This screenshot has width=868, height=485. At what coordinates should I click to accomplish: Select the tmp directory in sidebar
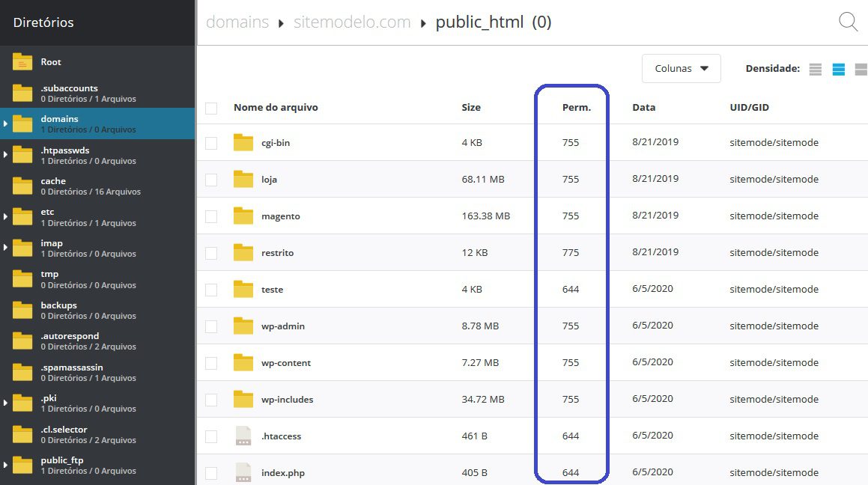click(97, 278)
